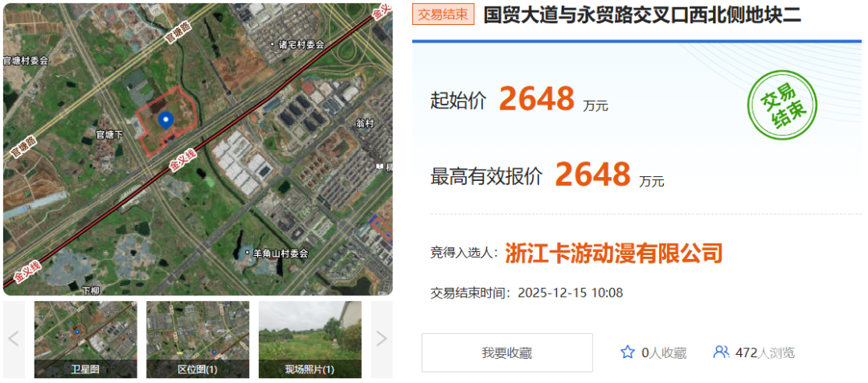Viewport: 868px width, 383px height.
Task: Click the listing title 国贸大道与永贸路交叉口西北侧地块二
Action: click(x=642, y=15)
